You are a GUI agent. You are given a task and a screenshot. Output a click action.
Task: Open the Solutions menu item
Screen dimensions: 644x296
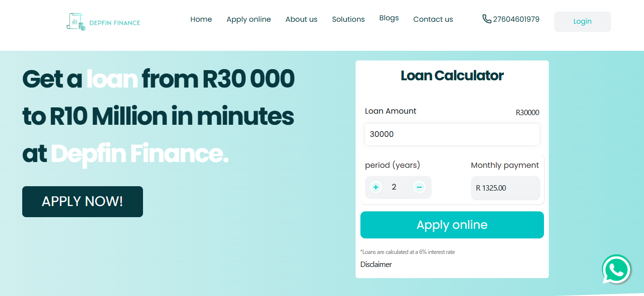point(348,19)
